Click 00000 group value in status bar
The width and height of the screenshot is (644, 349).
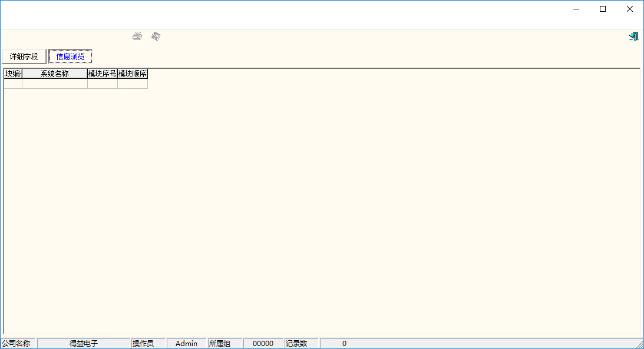tap(263, 344)
